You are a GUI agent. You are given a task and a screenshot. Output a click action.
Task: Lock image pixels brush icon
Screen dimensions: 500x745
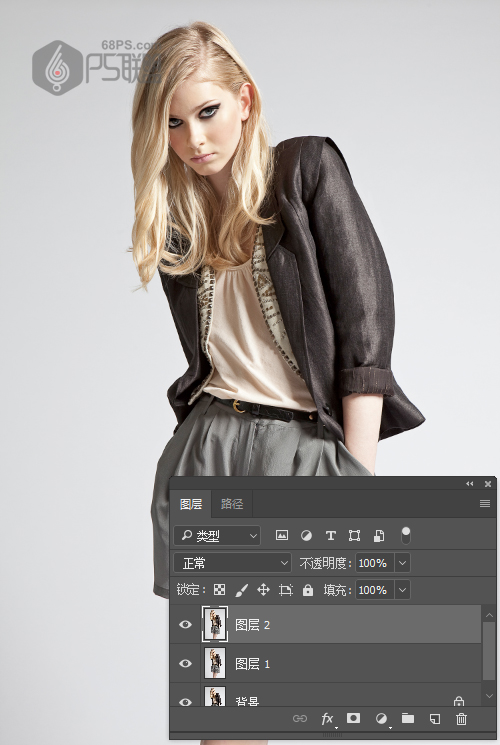(241, 590)
